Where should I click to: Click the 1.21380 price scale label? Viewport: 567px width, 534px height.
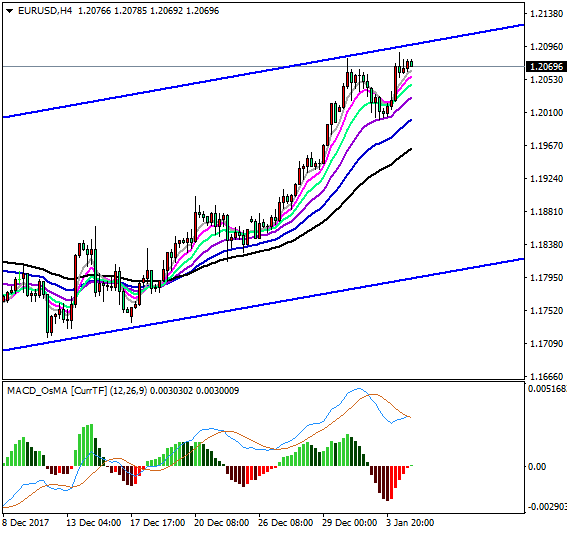point(546,14)
